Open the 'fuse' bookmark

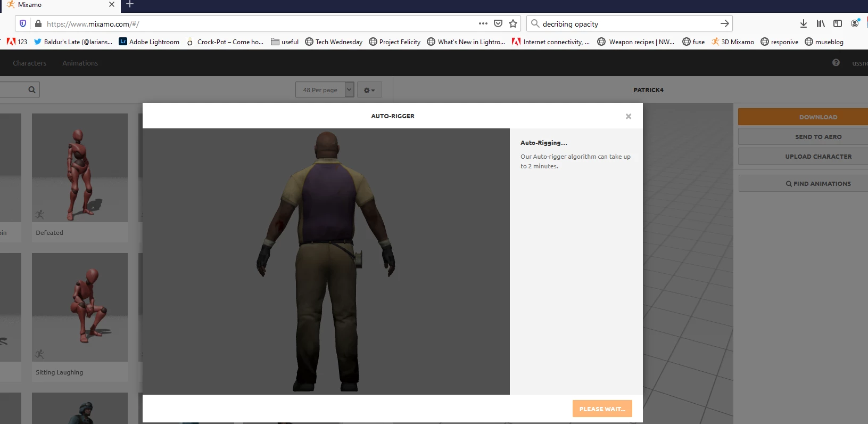pyautogui.click(x=693, y=42)
